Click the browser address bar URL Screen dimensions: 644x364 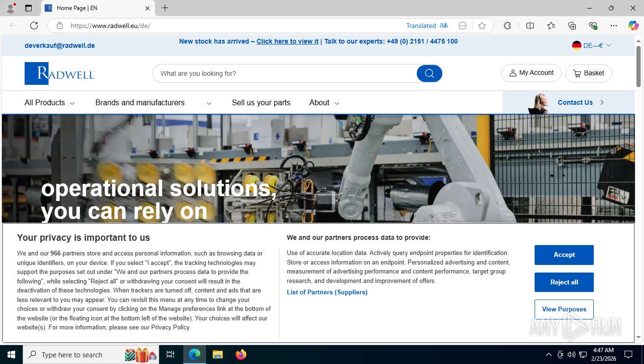110,26
